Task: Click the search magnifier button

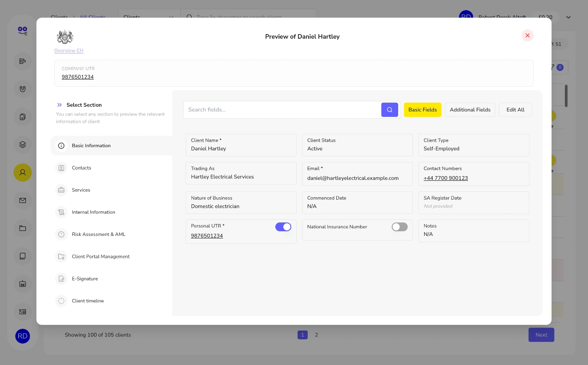Action: [x=389, y=110]
